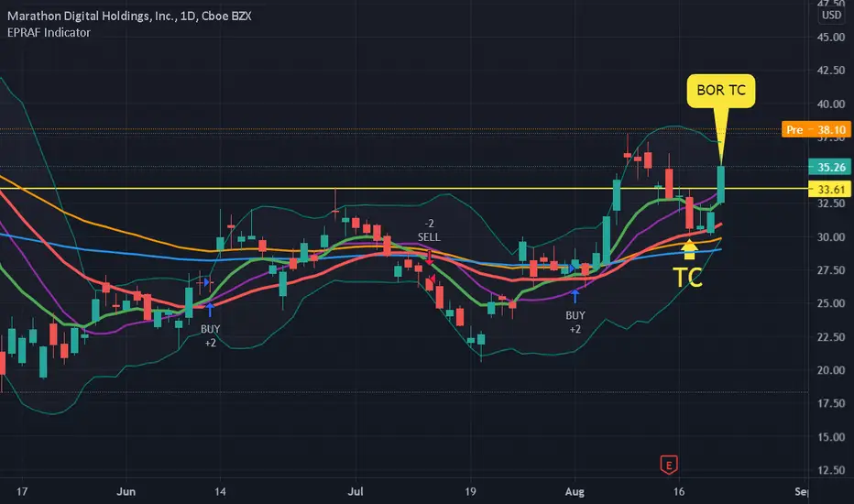Click the -2 SELL signal label

coord(429,231)
